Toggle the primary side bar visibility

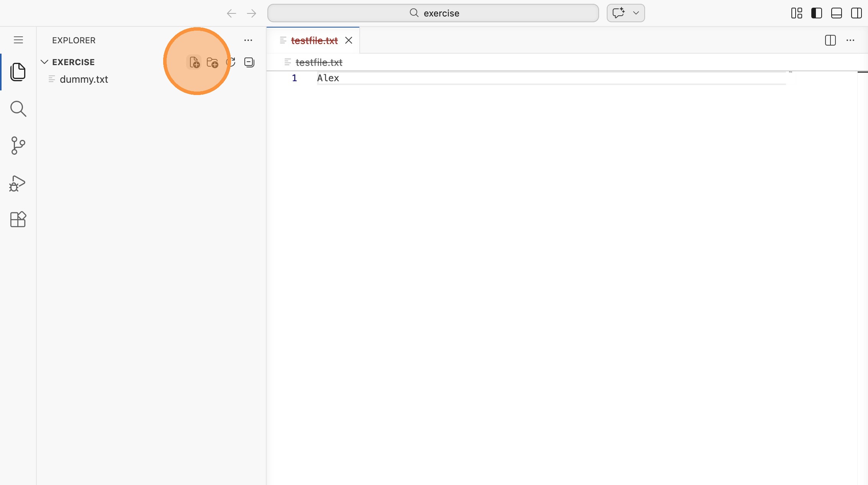[816, 13]
